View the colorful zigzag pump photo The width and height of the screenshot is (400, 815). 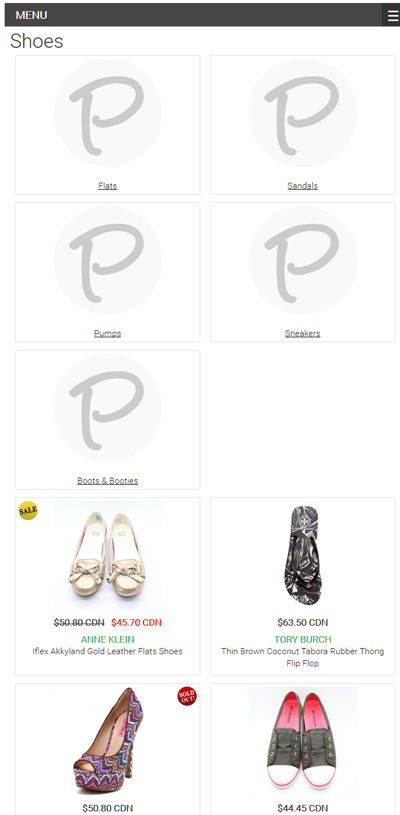pos(108,741)
